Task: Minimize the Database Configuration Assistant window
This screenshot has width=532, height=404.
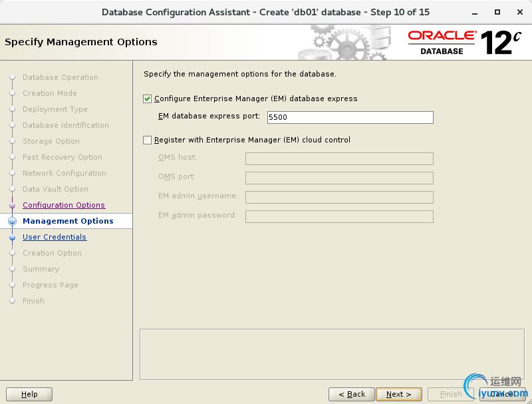Action: [475, 13]
